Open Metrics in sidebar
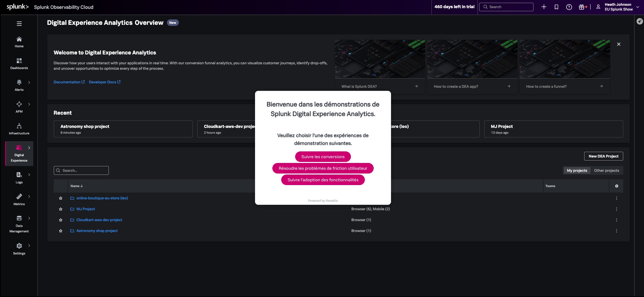 pyautogui.click(x=19, y=200)
